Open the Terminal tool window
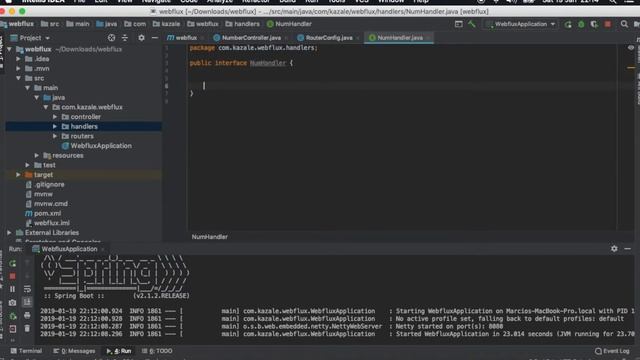 click(x=26, y=351)
